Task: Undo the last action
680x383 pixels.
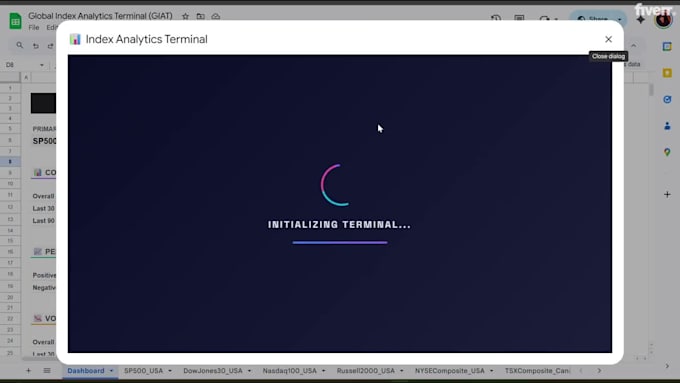Action: (36, 46)
